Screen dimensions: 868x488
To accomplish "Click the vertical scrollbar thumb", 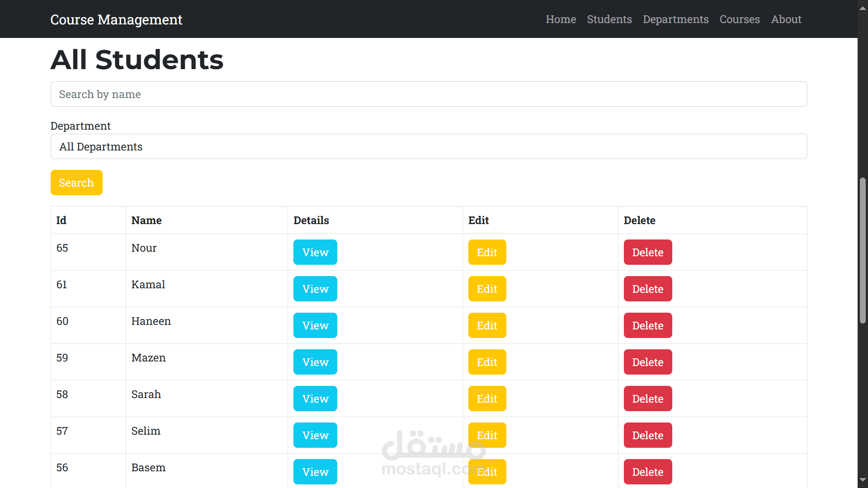I will tap(863, 251).
